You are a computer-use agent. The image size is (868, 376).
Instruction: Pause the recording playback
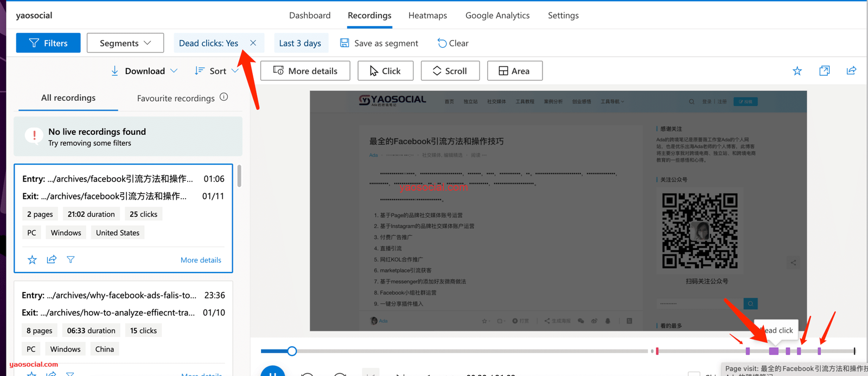272,373
